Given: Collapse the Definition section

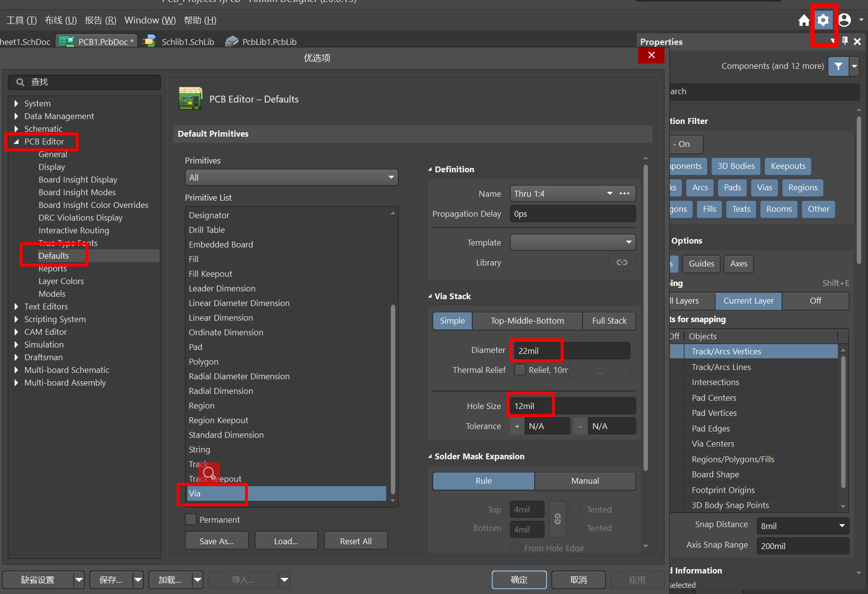Looking at the screenshot, I should 430,169.
